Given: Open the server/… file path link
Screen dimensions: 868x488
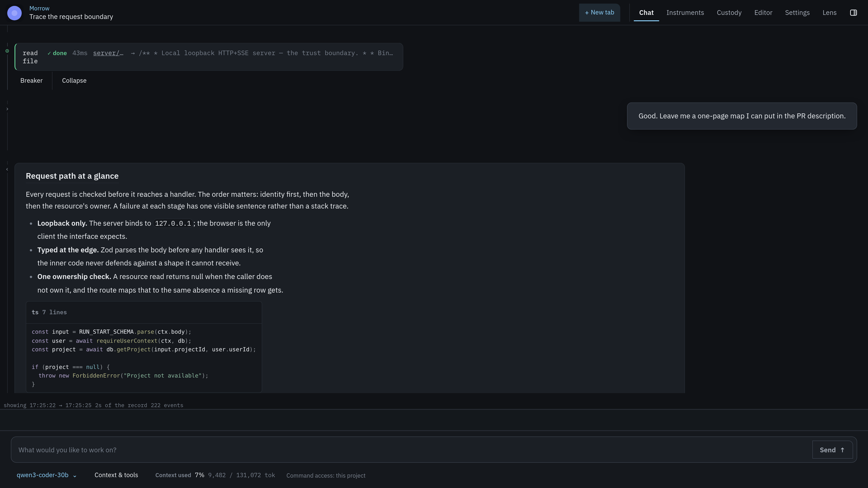Looking at the screenshot, I should (x=108, y=53).
